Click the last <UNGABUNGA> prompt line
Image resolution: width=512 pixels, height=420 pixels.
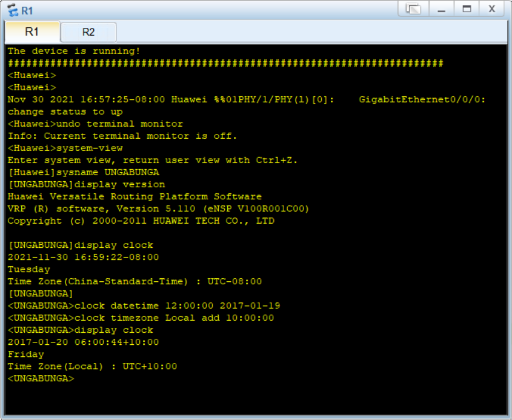click(x=41, y=379)
